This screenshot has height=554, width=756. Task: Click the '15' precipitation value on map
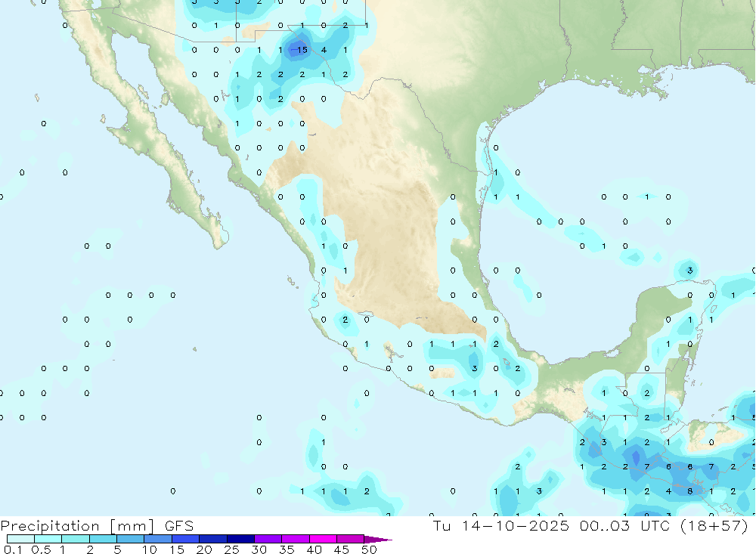[302, 50]
